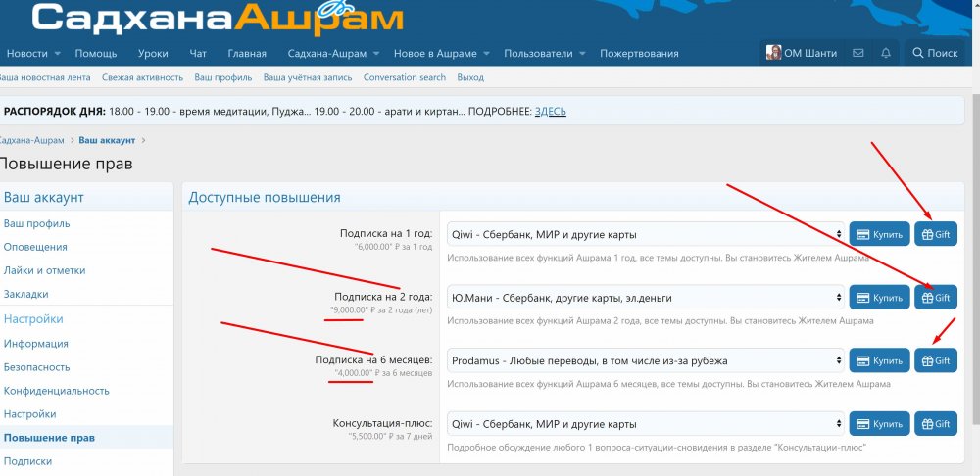
Task: Go to Главная page
Action: click(247, 53)
